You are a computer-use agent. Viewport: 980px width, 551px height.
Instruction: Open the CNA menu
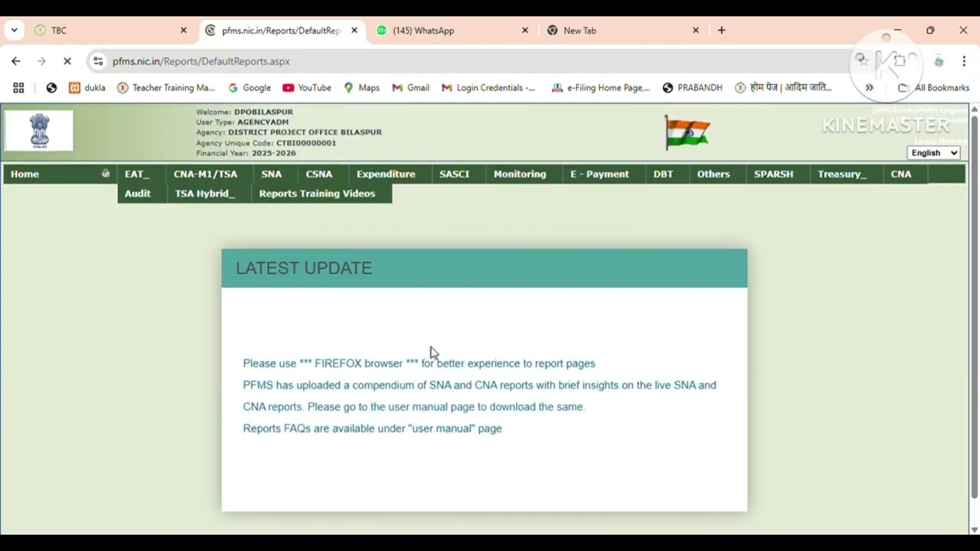pyautogui.click(x=901, y=174)
